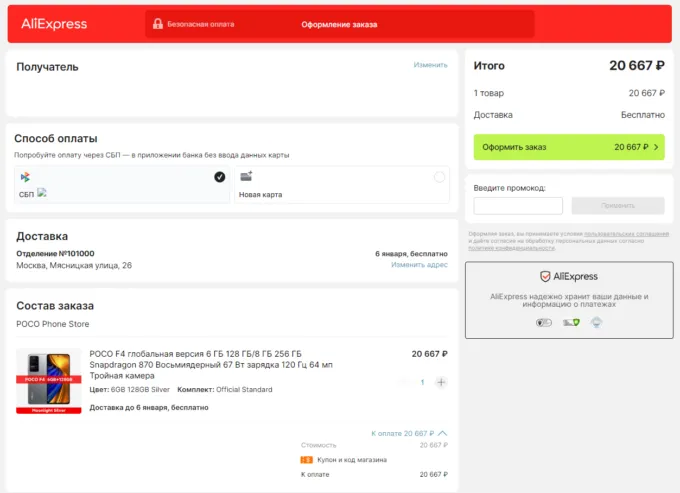Screen dimensions: 680x493
Task: Click arrow on Оформить заказ button
Action: (x=657, y=147)
